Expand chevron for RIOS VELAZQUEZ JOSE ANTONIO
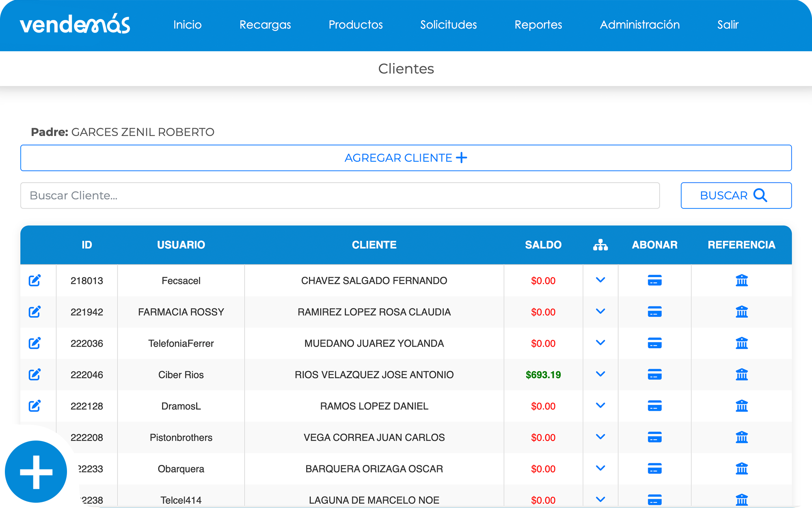Screen dimensions: 812x508 click(600, 374)
